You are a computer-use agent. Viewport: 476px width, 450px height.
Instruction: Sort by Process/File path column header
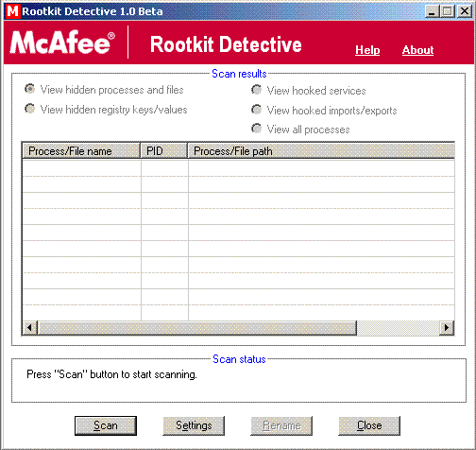tap(321, 151)
